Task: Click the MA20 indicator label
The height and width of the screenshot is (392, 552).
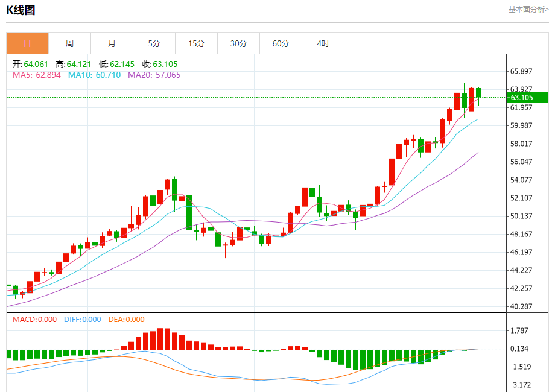Action: (154, 75)
